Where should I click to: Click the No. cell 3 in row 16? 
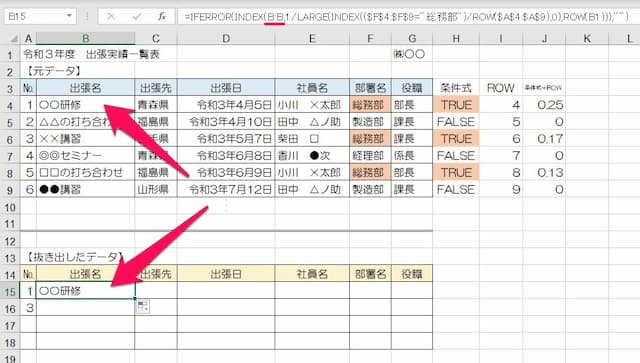click(28, 308)
